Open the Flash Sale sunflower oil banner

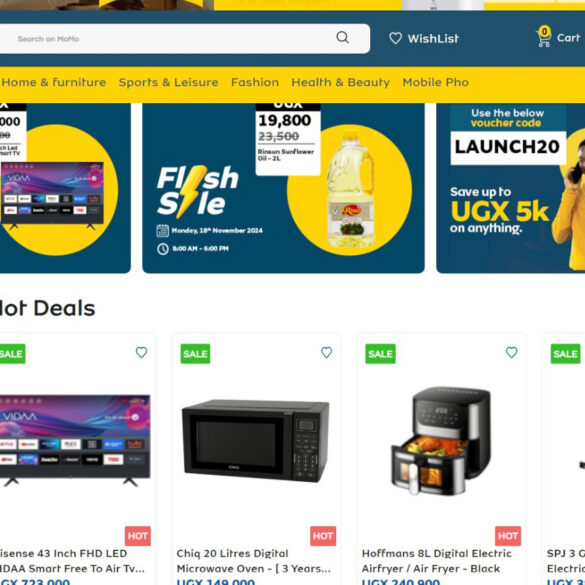coord(283,188)
